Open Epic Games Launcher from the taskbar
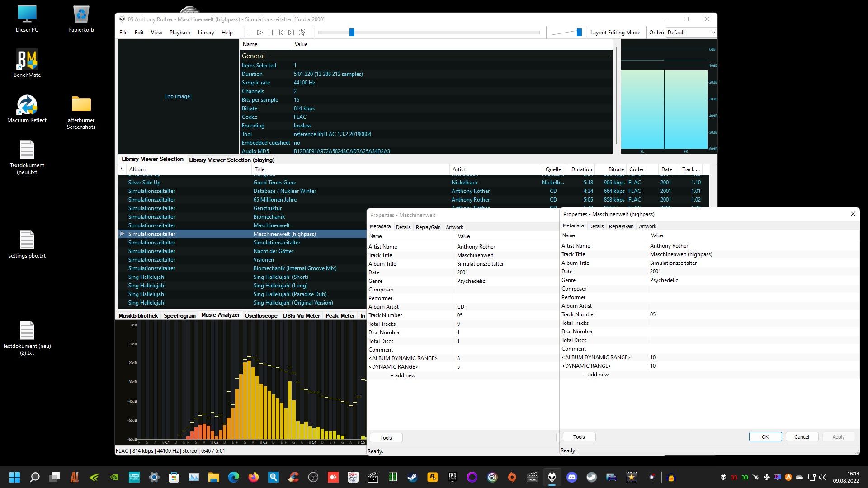Screen dimensions: 868x488 tap(453, 477)
